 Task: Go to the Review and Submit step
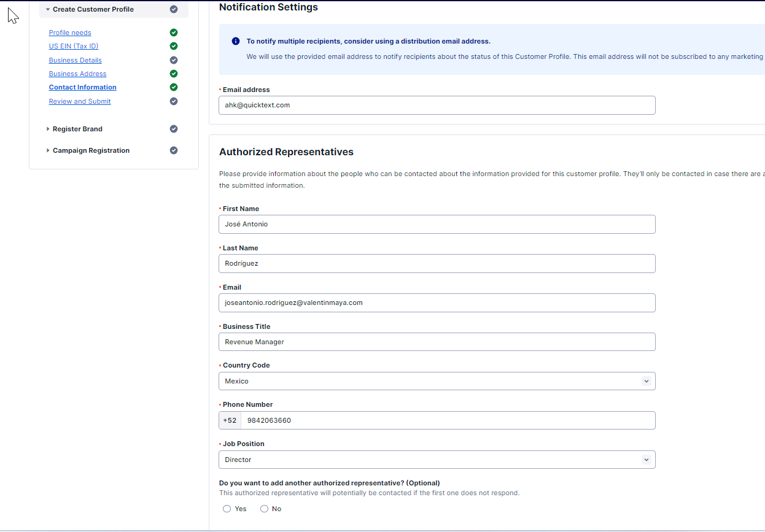80,101
